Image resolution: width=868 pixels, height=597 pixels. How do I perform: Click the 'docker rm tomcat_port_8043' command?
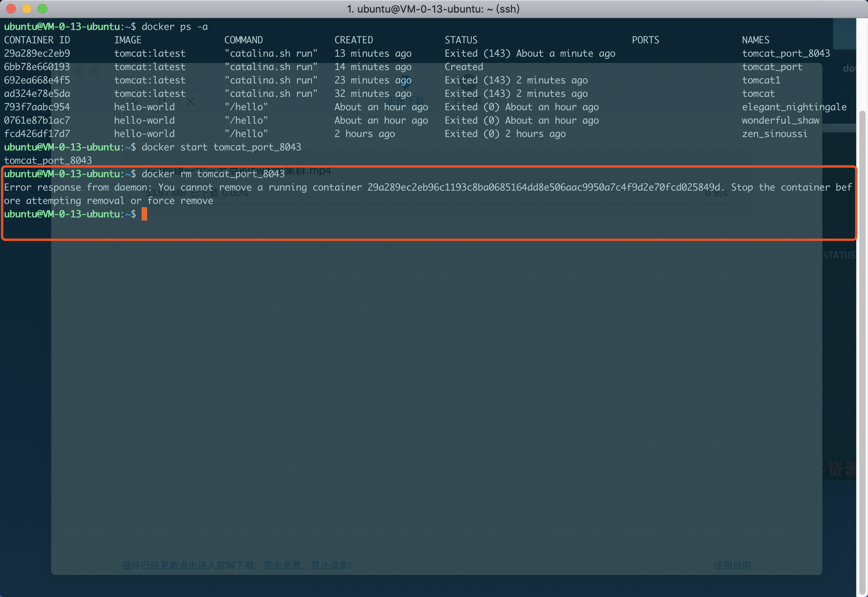point(213,174)
